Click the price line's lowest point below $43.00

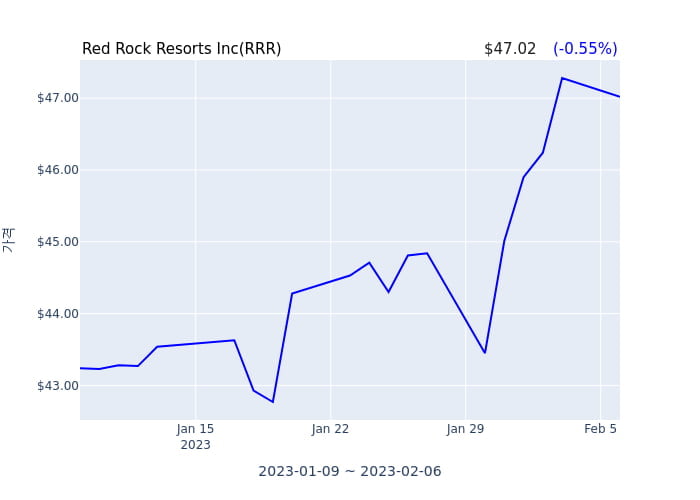tap(273, 402)
